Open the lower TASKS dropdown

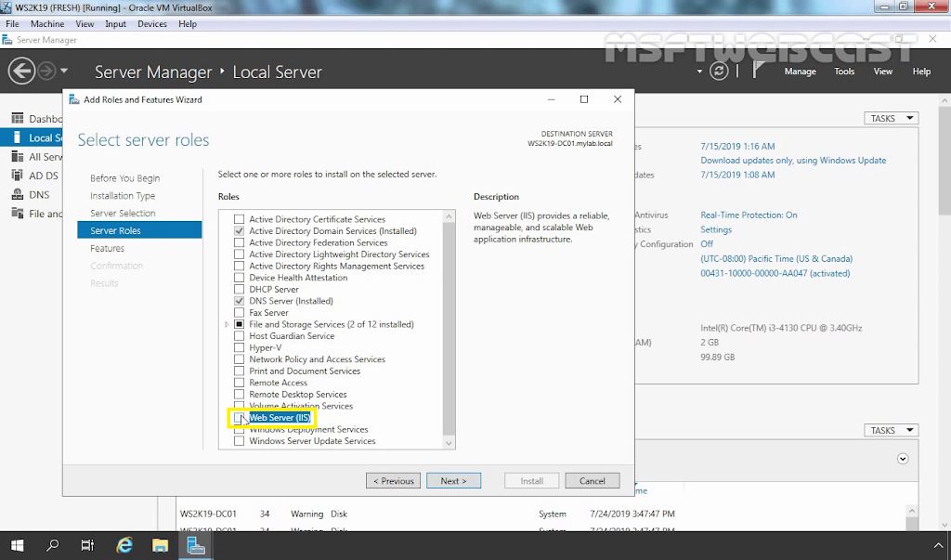tap(891, 430)
